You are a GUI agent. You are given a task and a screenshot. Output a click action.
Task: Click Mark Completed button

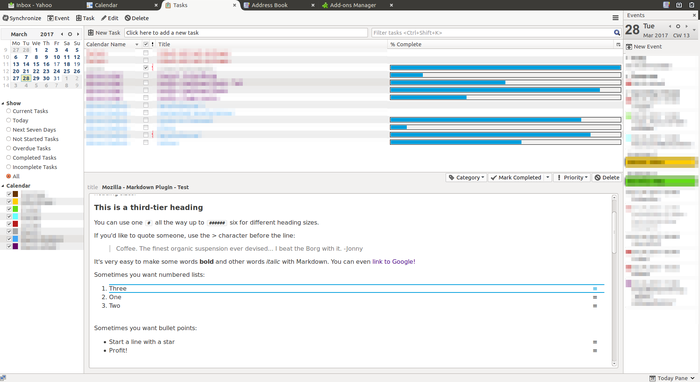(516, 178)
